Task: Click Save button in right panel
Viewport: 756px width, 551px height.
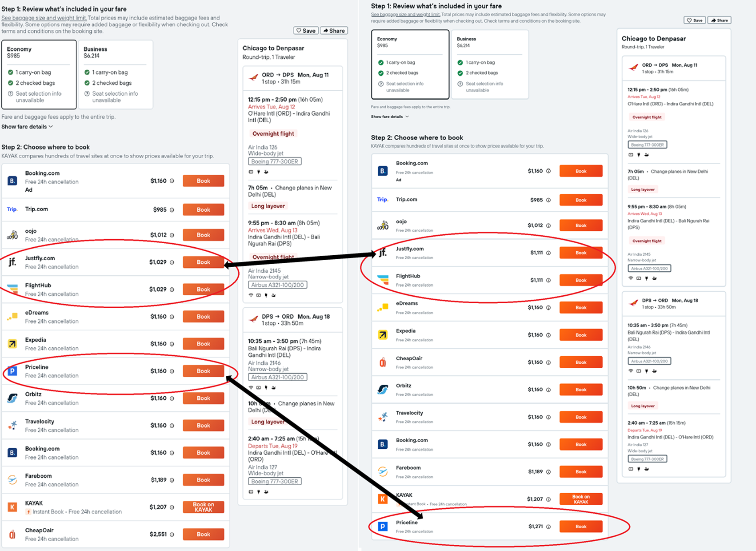Action: (x=695, y=20)
